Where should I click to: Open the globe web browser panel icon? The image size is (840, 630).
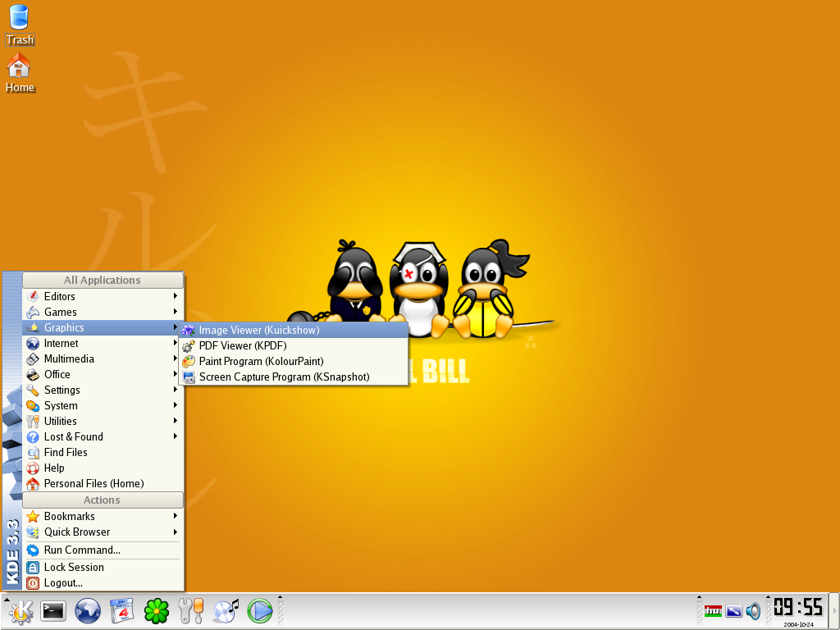click(x=87, y=611)
